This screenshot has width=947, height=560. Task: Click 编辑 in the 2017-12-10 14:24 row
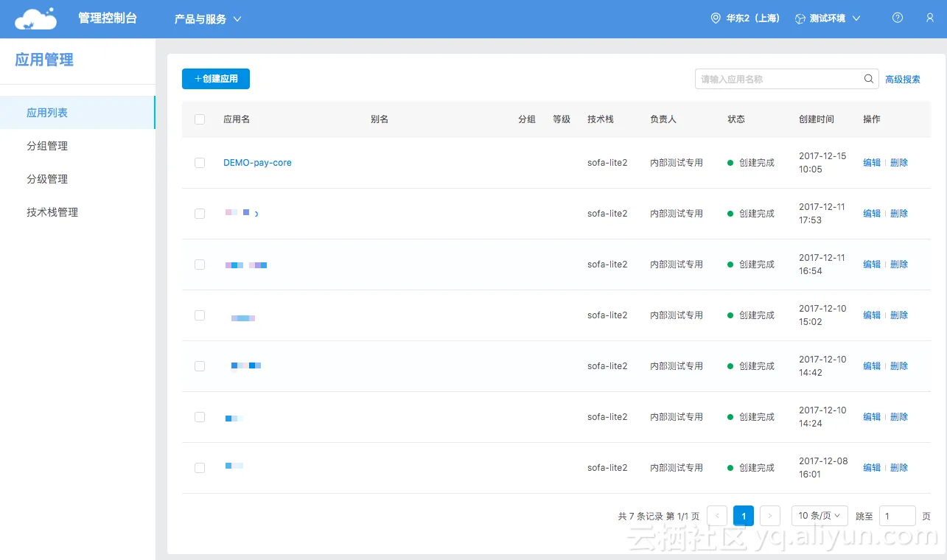point(872,417)
